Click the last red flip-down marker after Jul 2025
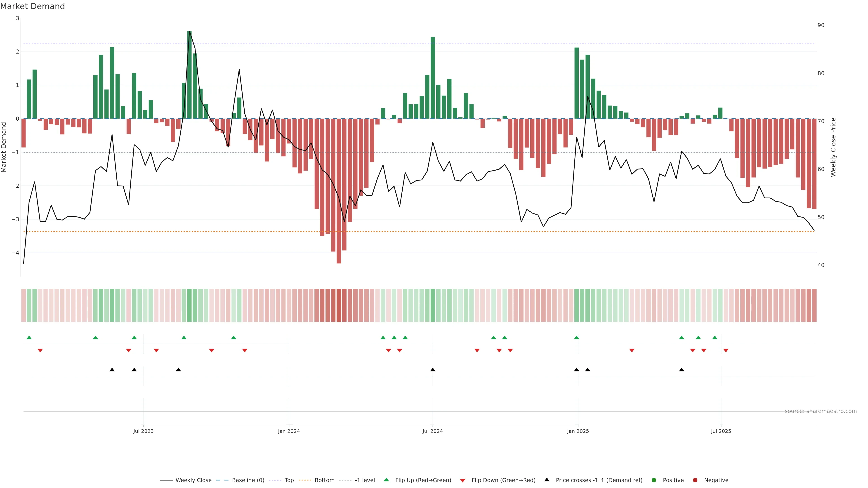Screen dimensions: 868x488 (726, 351)
